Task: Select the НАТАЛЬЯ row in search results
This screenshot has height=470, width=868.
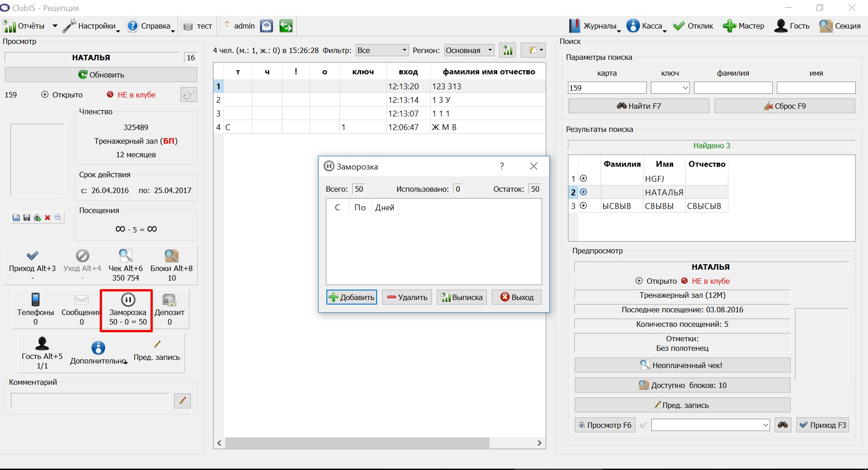Action: pos(648,192)
